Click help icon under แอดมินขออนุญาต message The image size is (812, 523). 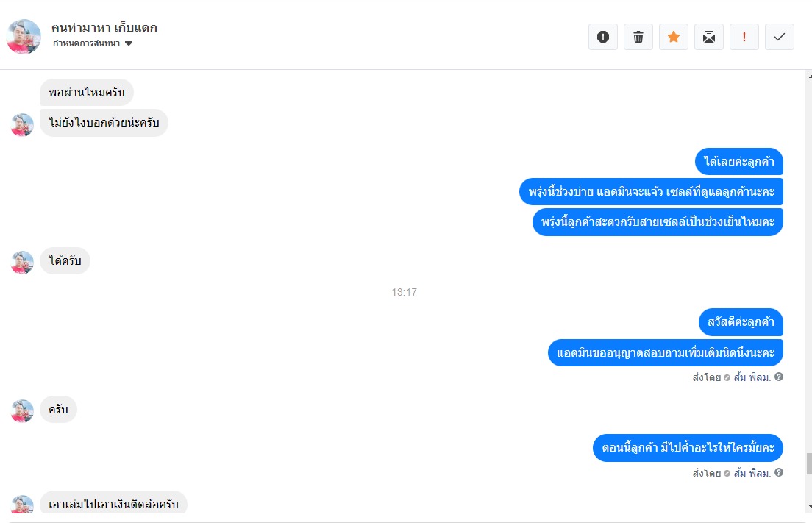[x=779, y=377]
